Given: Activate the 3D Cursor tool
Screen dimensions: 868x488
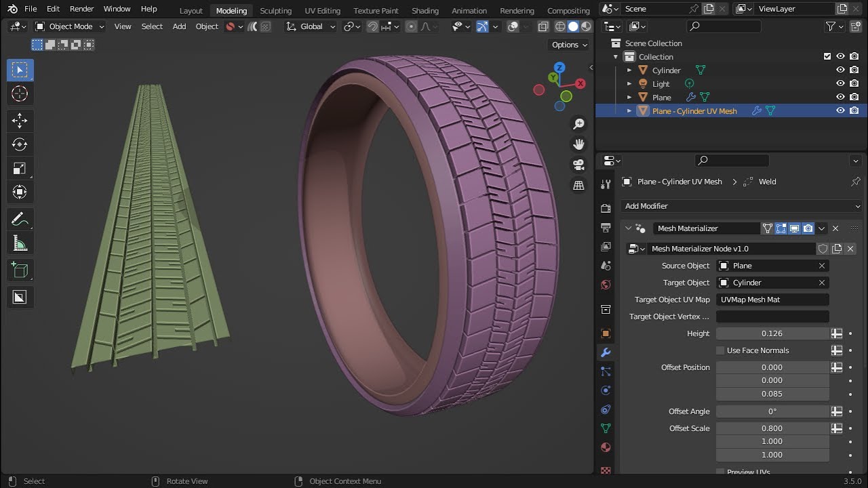Looking at the screenshot, I should click(x=20, y=94).
